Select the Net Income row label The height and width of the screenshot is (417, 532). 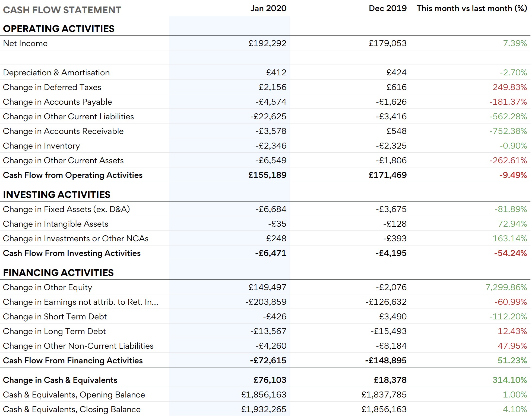click(x=25, y=43)
